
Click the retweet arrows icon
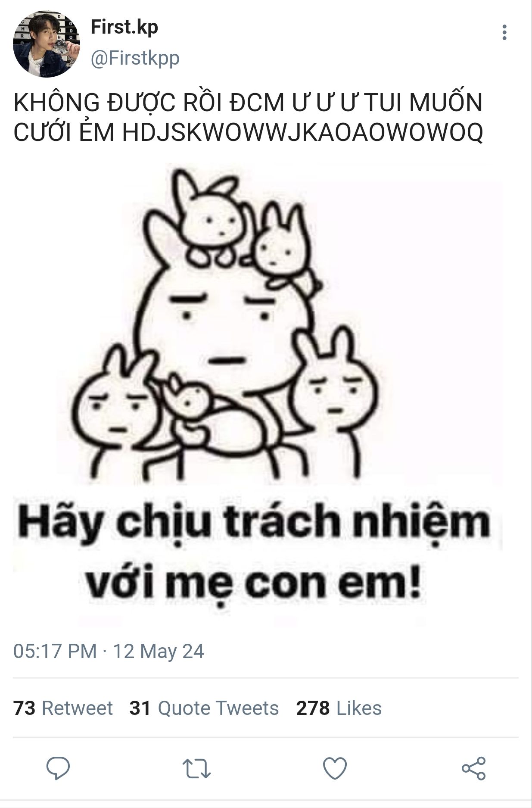coord(196,769)
